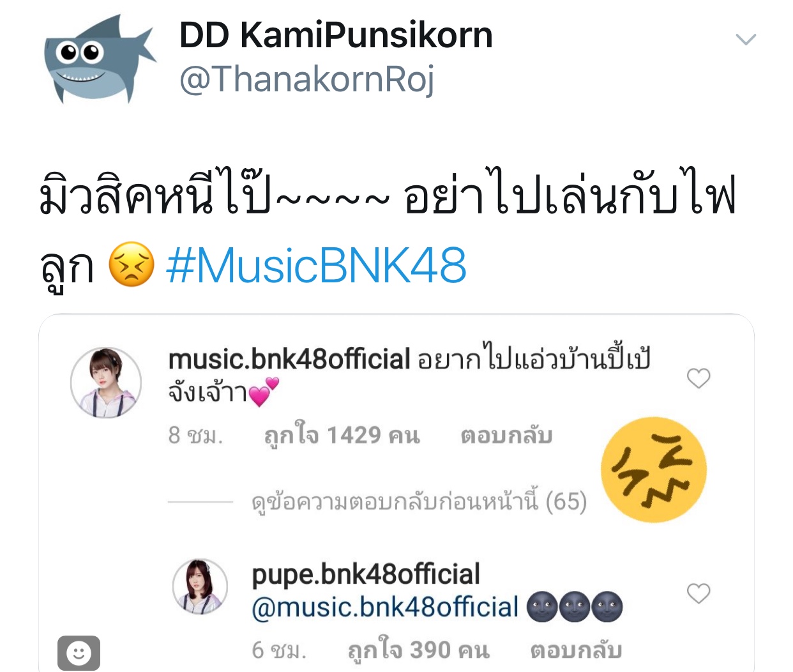Image resolution: width=793 pixels, height=672 pixels.
Task: View the 390 likes on pupe's comment
Action: (419, 650)
